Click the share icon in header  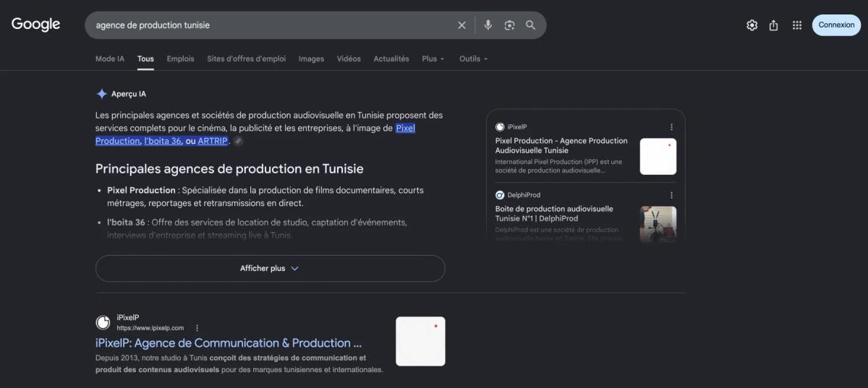[774, 25]
